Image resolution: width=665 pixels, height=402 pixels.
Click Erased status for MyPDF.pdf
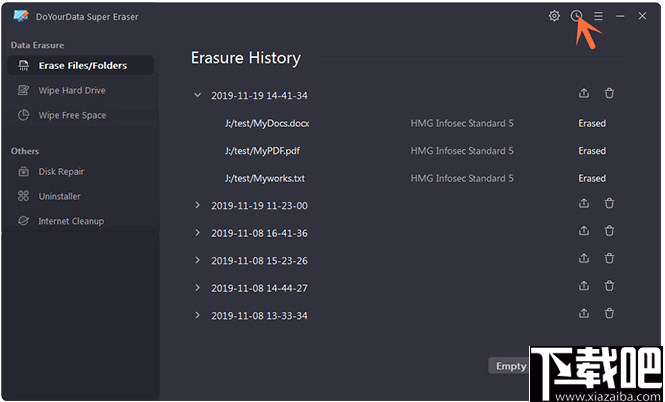pyautogui.click(x=592, y=151)
